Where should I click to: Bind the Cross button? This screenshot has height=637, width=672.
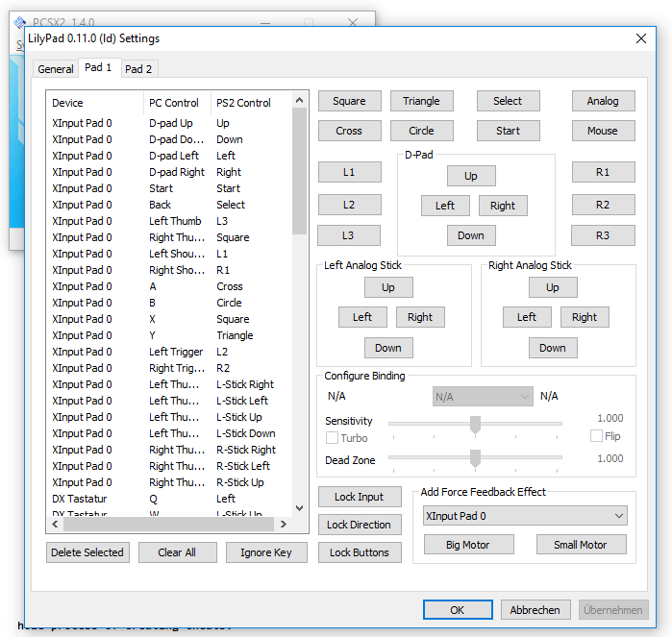[349, 131]
